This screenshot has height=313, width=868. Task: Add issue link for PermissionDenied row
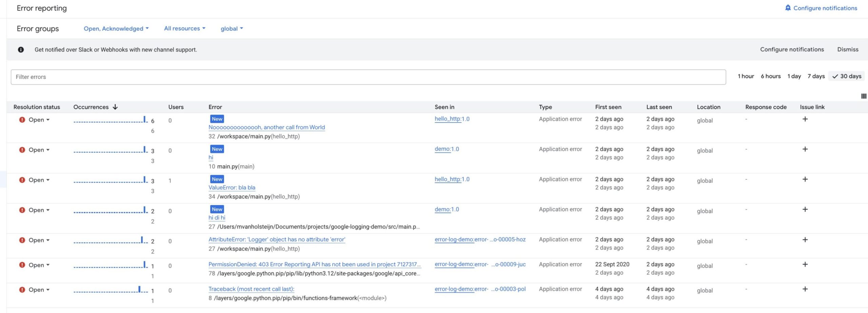pyautogui.click(x=805, y=264)
